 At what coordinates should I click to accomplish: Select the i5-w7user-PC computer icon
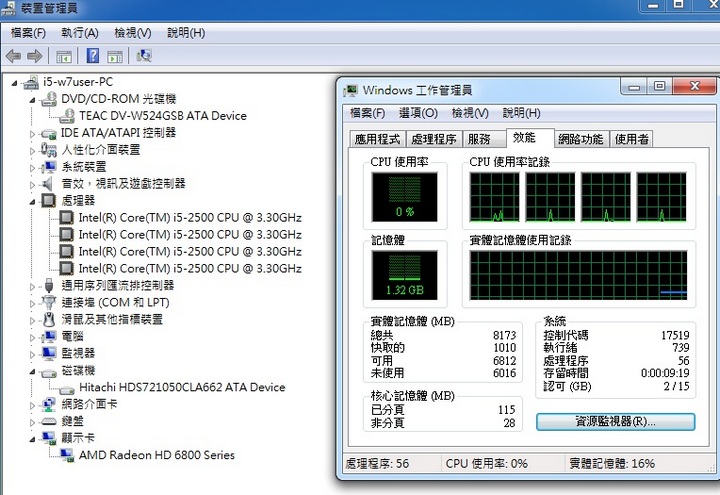[31, 83]
